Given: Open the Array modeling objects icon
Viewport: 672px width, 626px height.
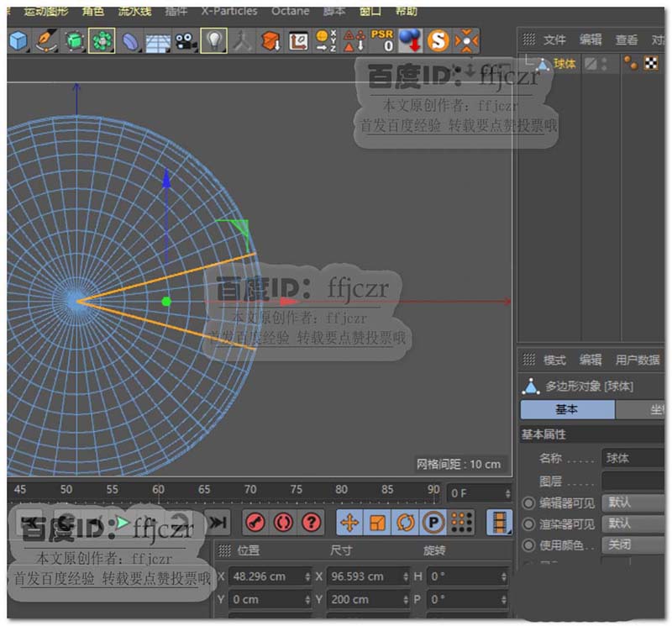Looking at the screenshot, I should click(x=102, y=41).
